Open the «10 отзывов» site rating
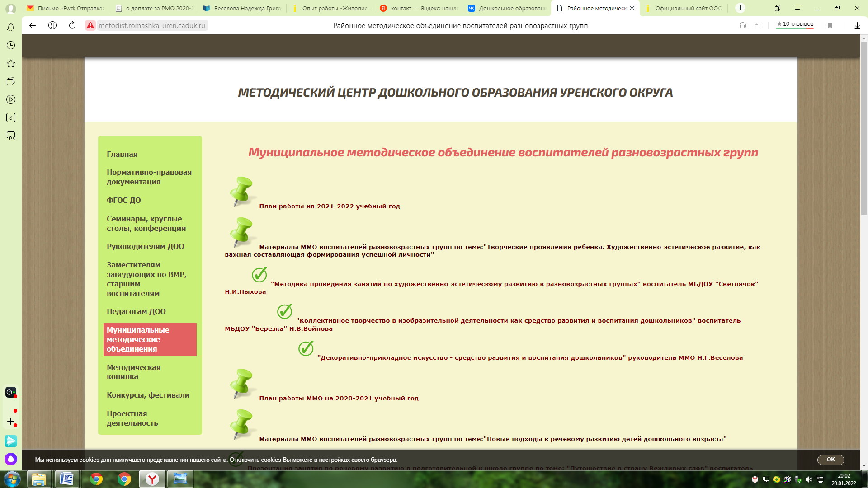This screenshot has height=488, width=868. [x=794, y=24]
